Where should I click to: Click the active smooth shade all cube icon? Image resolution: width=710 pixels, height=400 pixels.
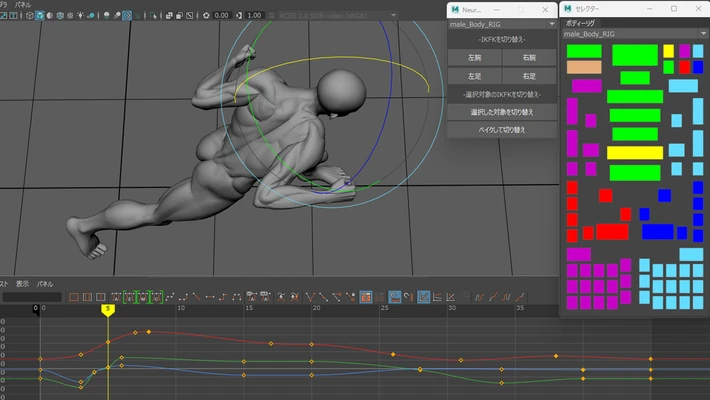[40, 15]
